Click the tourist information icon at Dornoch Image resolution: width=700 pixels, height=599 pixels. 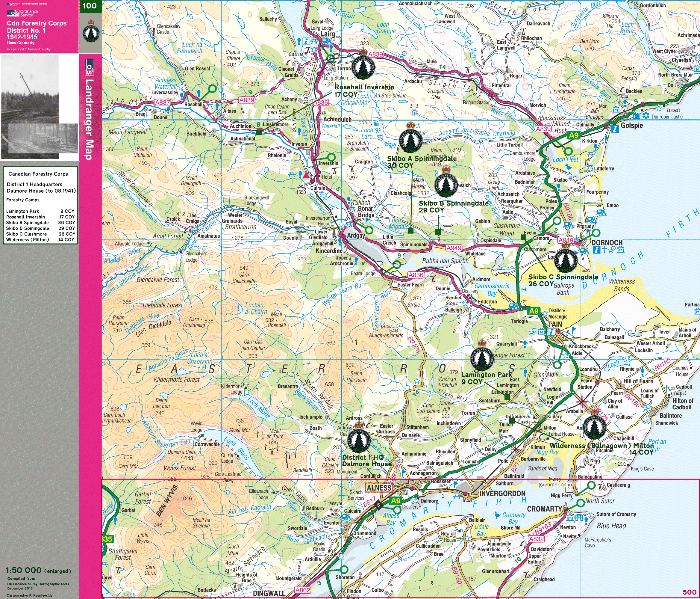click(x=596, y=250)
